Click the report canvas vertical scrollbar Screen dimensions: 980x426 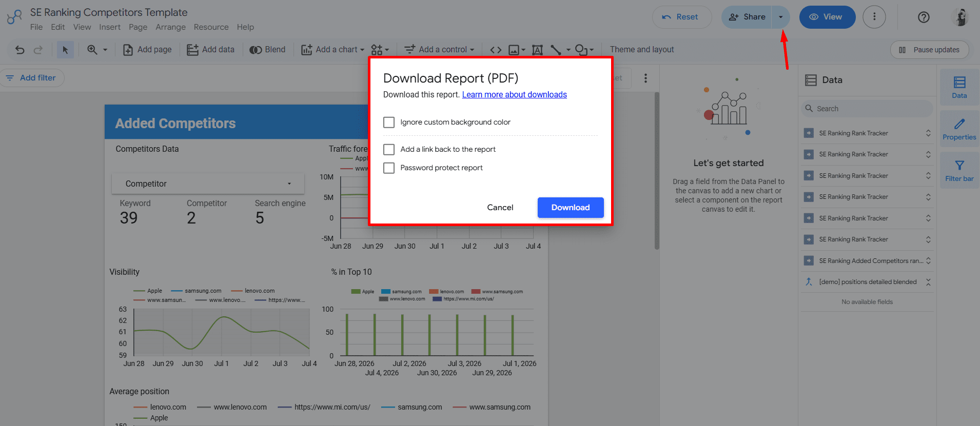click(657, 171)
